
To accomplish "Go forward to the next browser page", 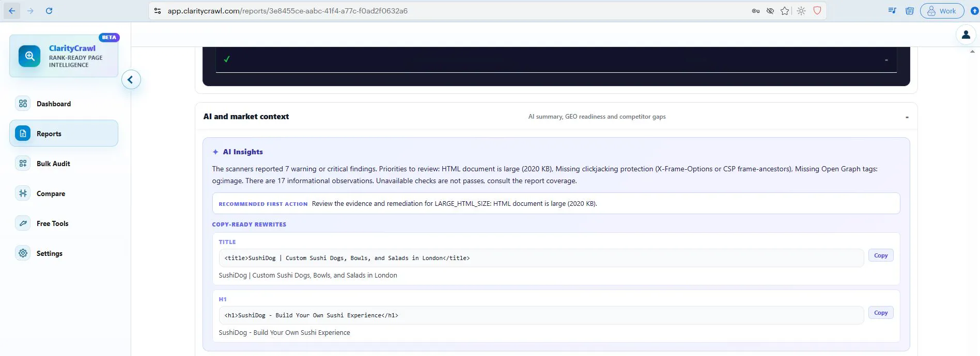I will [30, 11].
